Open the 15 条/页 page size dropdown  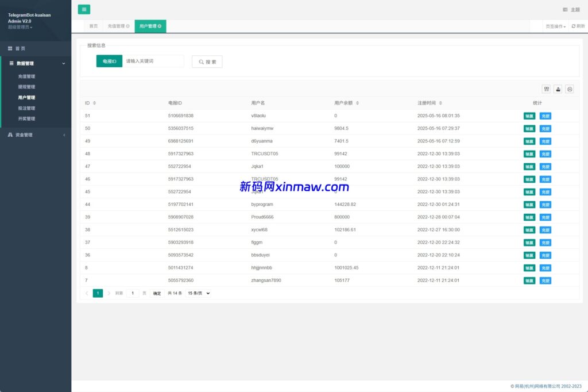click(x=199, y=293)
